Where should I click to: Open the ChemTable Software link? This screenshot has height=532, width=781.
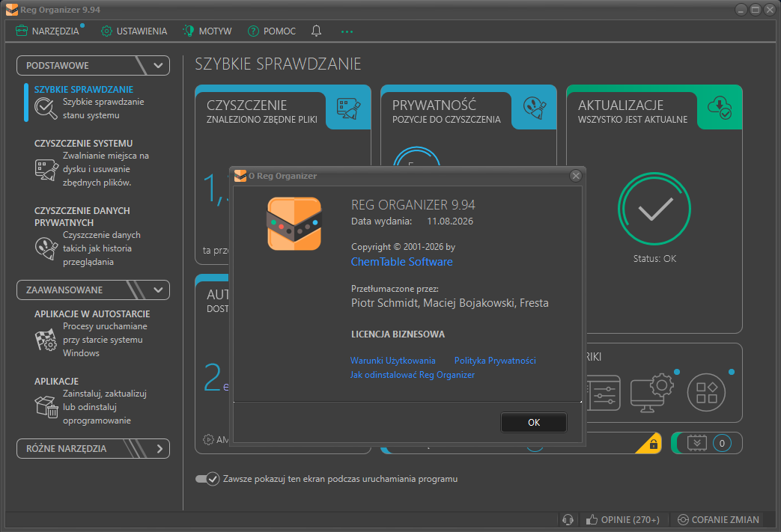pos(401,262)
